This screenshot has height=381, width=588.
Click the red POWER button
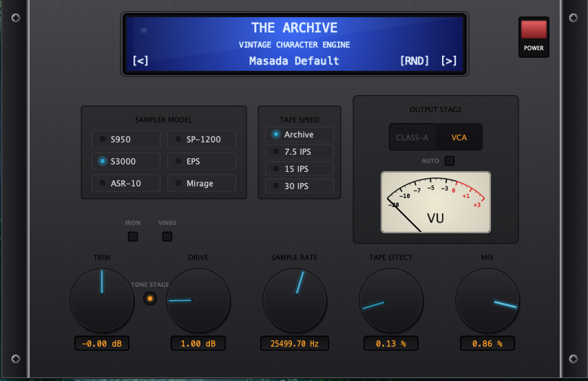(x=534, y=31)
